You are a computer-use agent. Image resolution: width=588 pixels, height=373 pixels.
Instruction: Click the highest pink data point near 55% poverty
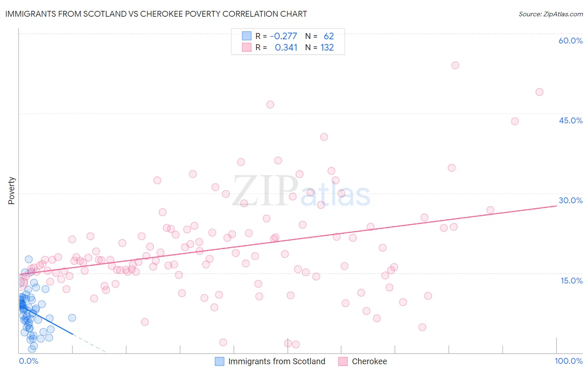tap(455, 65)
